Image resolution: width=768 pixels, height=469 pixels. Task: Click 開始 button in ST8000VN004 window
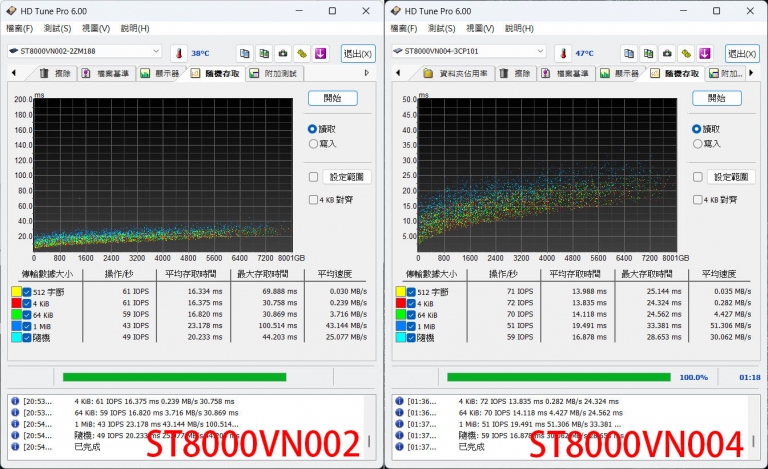click(717, 98)
